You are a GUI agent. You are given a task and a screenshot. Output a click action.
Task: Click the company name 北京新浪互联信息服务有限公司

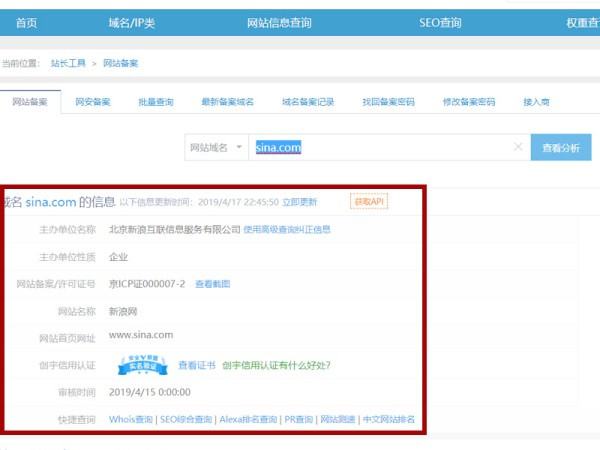[174, 229]
